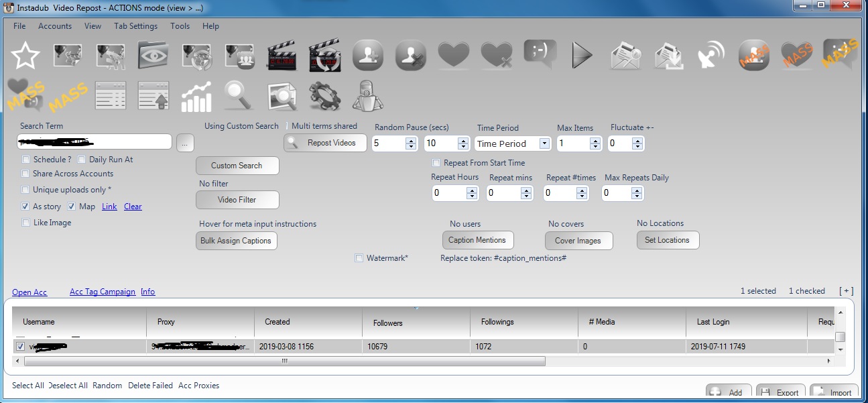This screenshot has height=403, width=868.
Task: Click the plain heart like icon
Action: [x=454, y=55]
